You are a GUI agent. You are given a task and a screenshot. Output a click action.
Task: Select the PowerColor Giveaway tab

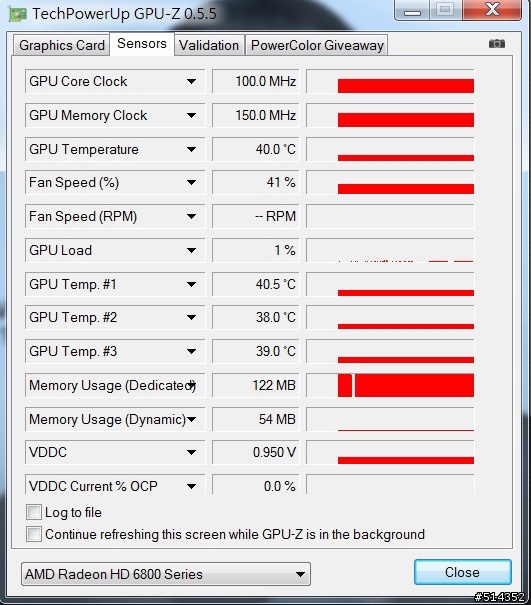pos(317,45)
